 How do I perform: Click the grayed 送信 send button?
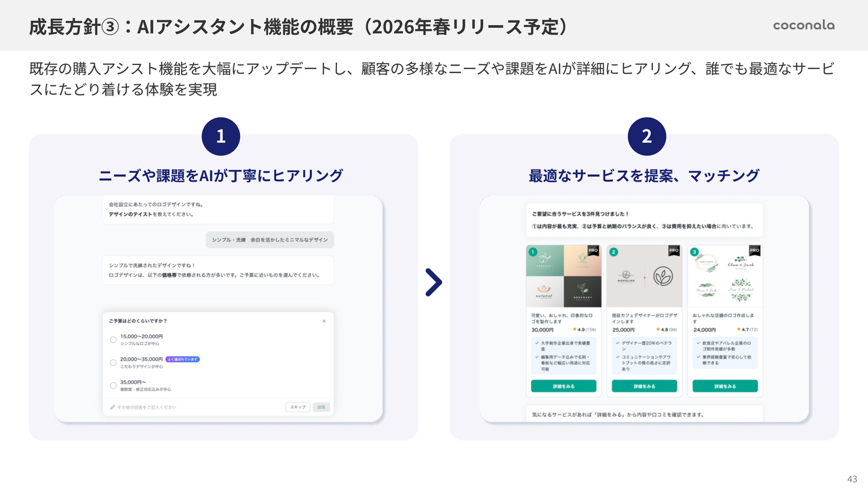(321, 407)
